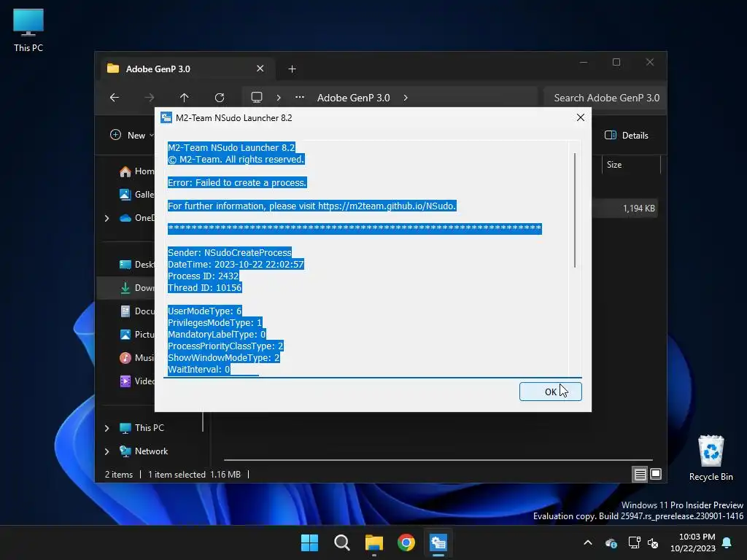Screen dimensions: 747x560
Task: Click the PC monitor icon in address bar
Action: (x=257, y=97)
